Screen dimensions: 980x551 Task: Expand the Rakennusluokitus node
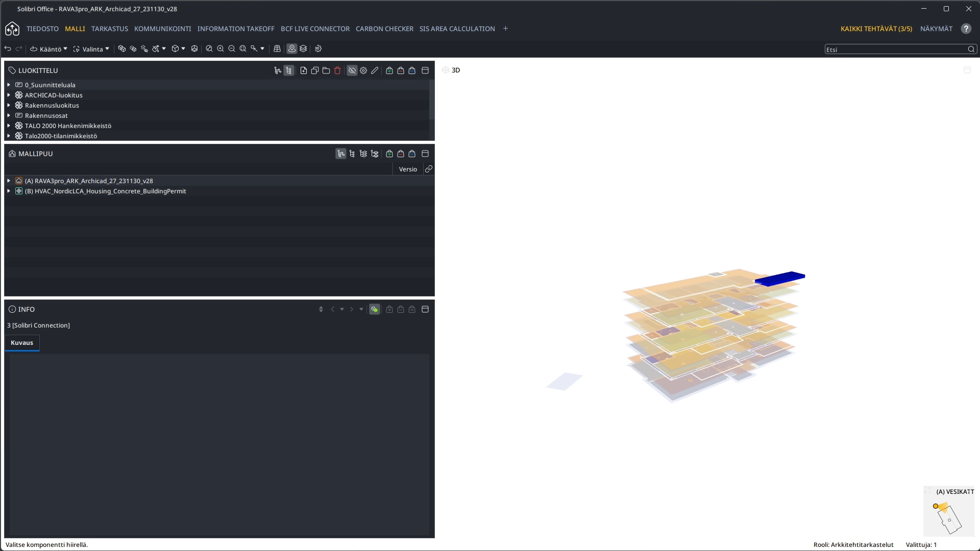pyautogui.click(x=9, y=106)
